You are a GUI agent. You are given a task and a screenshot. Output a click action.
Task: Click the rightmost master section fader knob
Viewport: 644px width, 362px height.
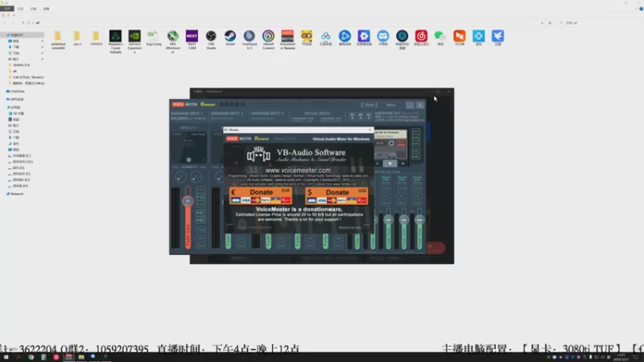pyautogui.click(x=419, y=220)
